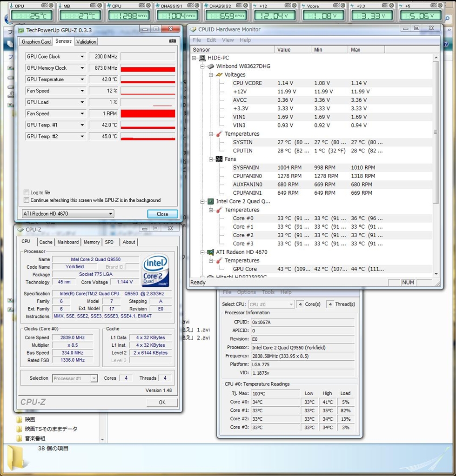Open the GPU Core Clock sensor dropdown
The width and height of the screenshot is (456, 476).
click(82, 57)
